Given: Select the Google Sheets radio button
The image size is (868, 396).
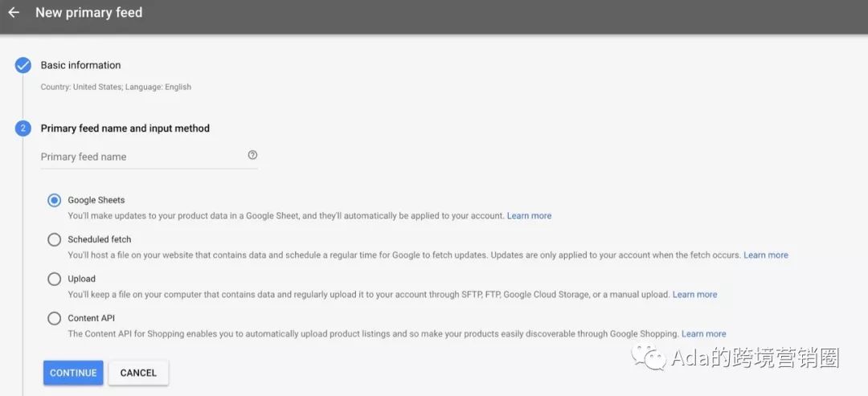Looking at the screenshot, I should [x=54, y=200].
